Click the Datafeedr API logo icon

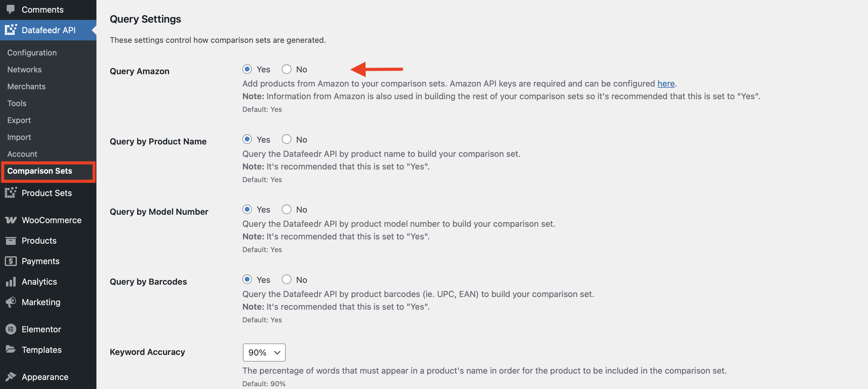point(11,30)
